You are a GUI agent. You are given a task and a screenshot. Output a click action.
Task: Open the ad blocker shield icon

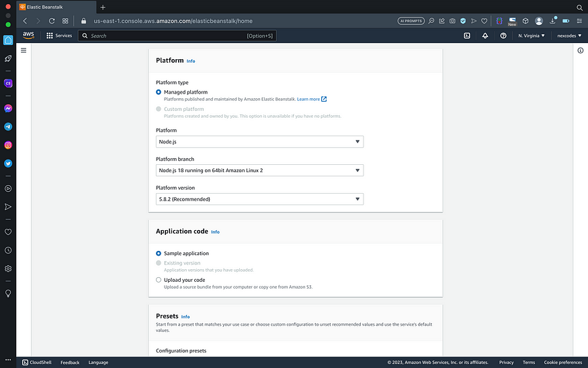pos(463,21)
